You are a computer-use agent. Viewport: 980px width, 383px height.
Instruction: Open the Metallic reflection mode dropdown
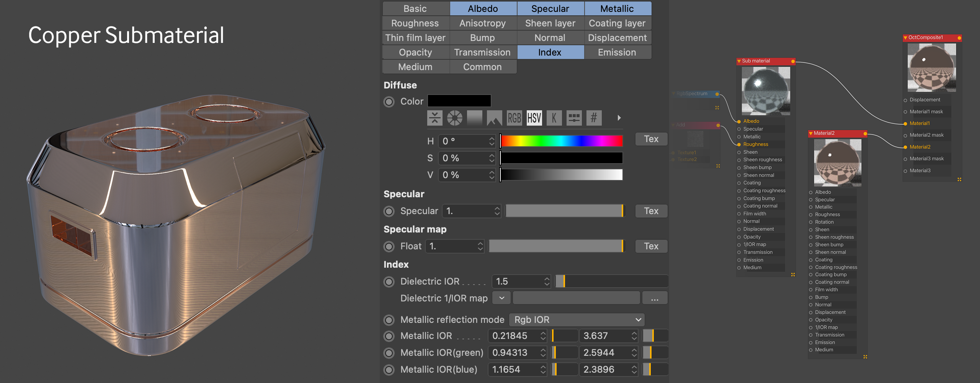point(577,320)
